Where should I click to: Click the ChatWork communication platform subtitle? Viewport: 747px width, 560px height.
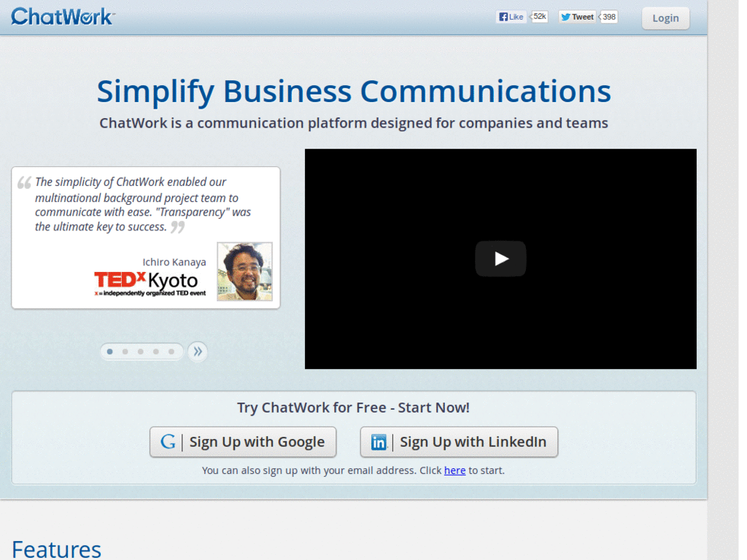354,122
